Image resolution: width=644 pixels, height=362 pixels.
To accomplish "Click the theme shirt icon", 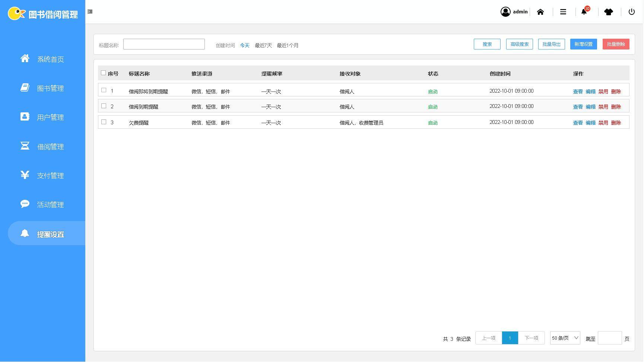I will 609,12.
